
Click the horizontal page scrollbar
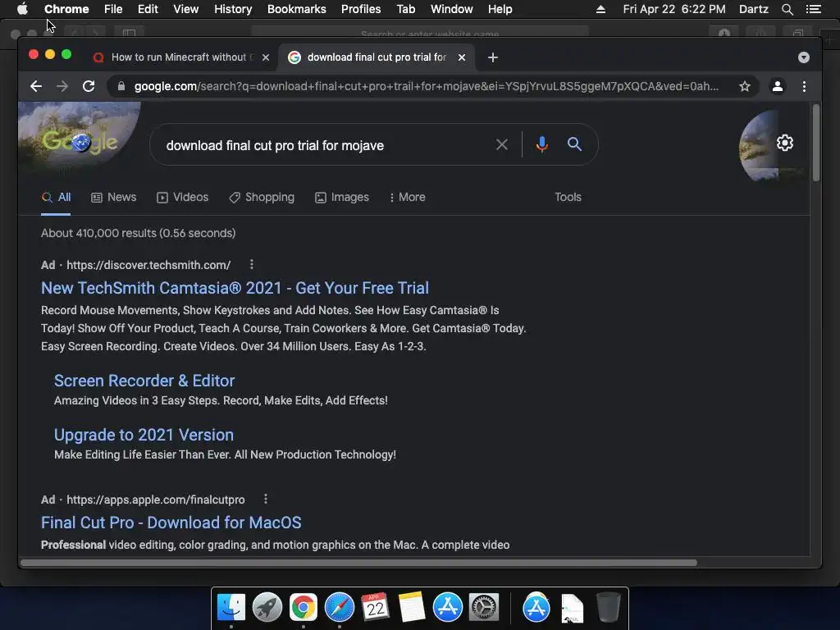(x=359, y=563)
